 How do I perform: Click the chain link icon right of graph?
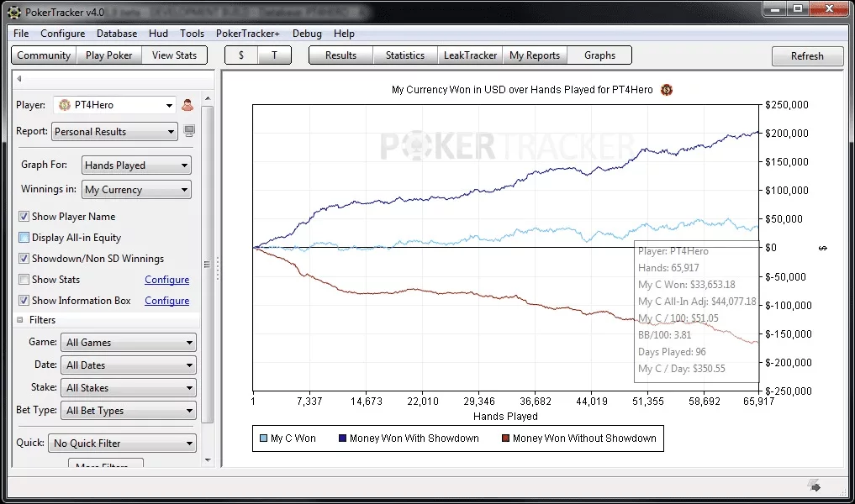coord(822,249)
